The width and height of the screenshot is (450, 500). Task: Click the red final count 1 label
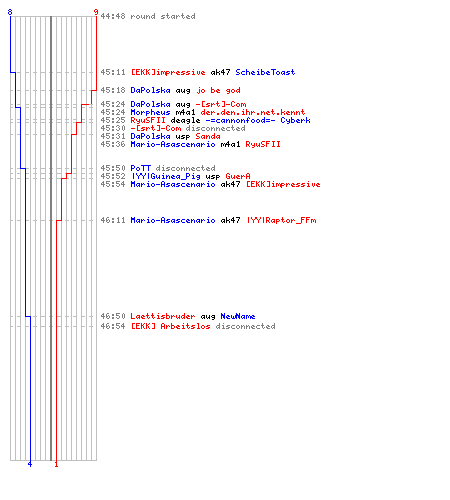56,464
